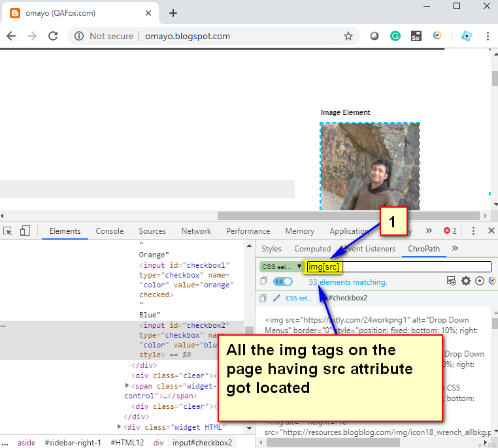The height and width of the screenshot is (448, 498).
Task: Click the input#checkbox2 breadcrumb
Action: 203,442
